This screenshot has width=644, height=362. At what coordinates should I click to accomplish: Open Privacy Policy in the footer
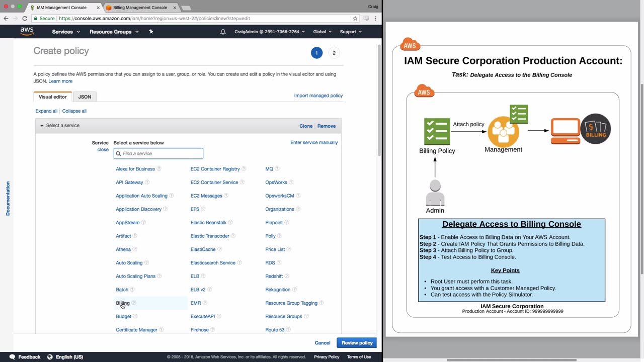pyautogui.click(x=327, y=357)
